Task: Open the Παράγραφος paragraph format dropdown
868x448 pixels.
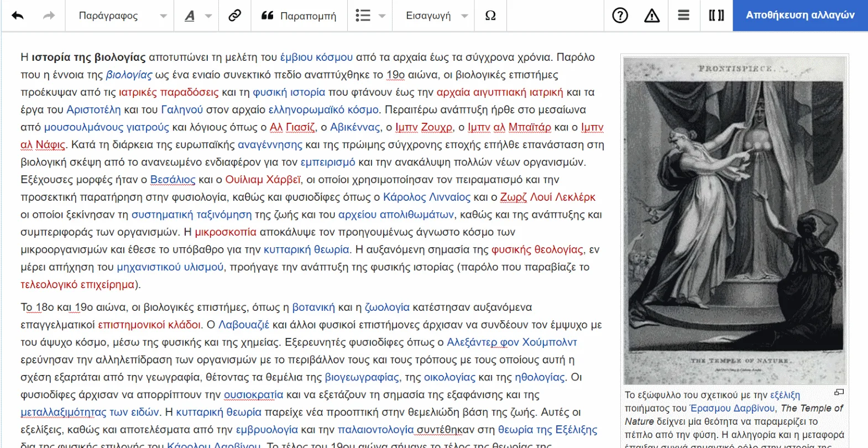Action: (122, 15)
